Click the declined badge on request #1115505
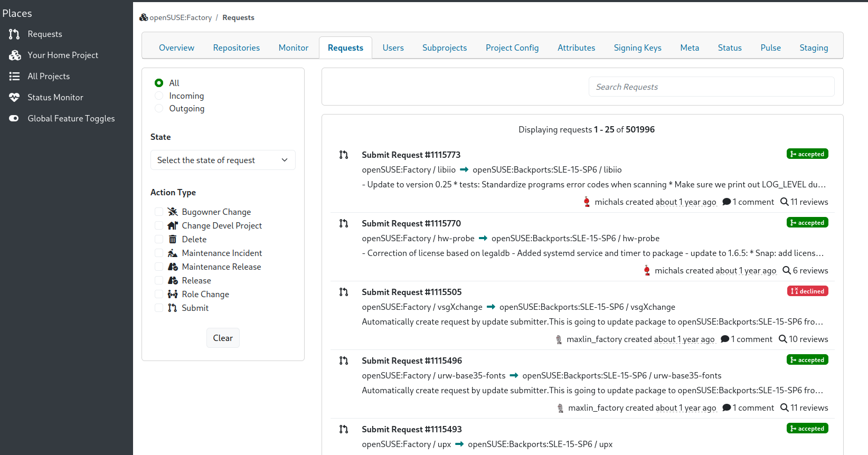 coord(807,291)
